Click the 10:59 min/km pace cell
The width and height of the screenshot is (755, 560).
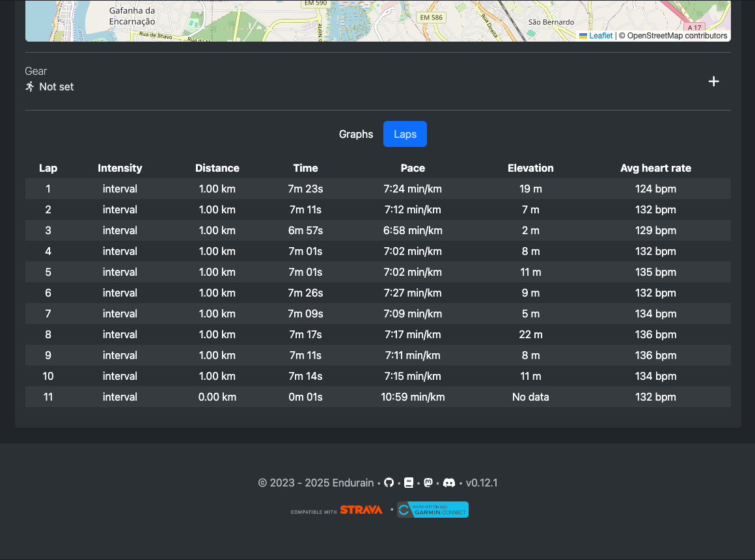click(x=413, y=397)
